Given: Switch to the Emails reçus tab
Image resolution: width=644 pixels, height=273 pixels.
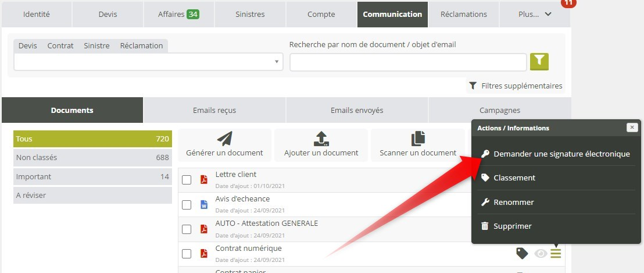Looking at the screenshot, I should [x=214, y=110].
